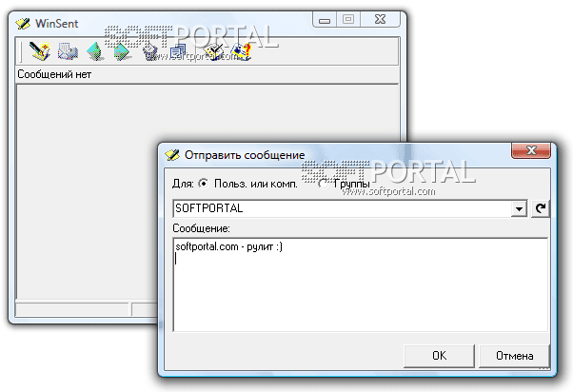This screenshot has width=573, height=392.
Task: Click the blue documents copy icon in WinSent toolbar
Action: tap(178, 52)
